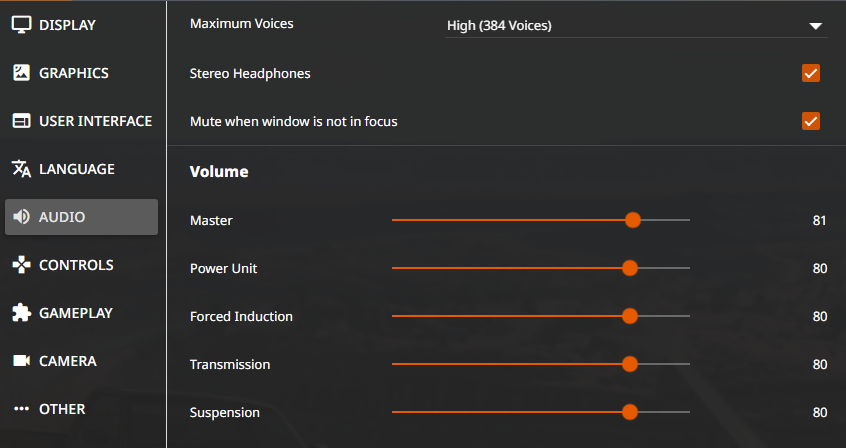The width and height of the screenshot is (846, 448).
Task: Click the Master volume slider handle
Action: (633, 220)
